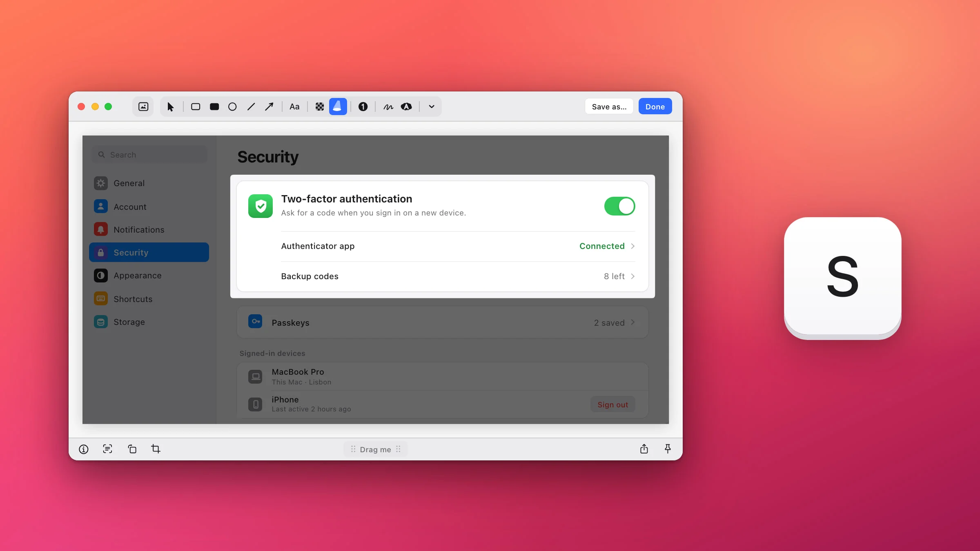Viewport: 980px width, 551px height.
Task: Click the Search field in sidebar
Action: [149, 155]
